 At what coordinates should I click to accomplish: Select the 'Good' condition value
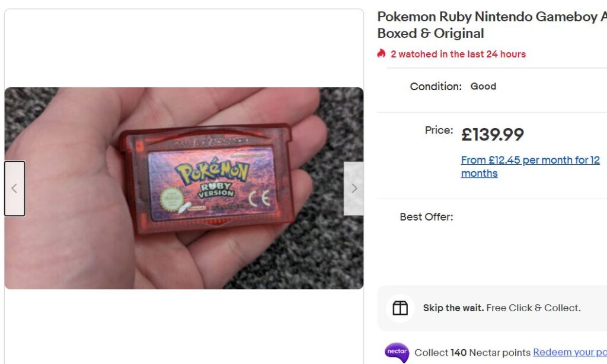(x=483, y=87)
